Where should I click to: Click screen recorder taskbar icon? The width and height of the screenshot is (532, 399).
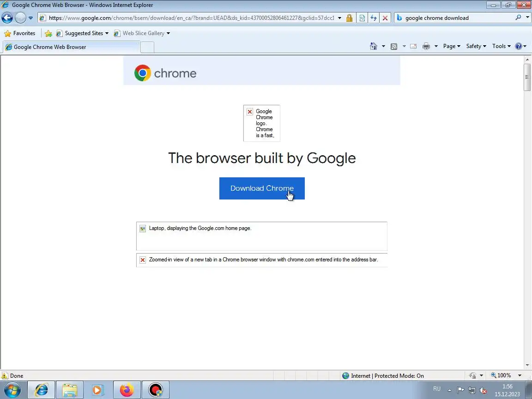tap(155, 390)
